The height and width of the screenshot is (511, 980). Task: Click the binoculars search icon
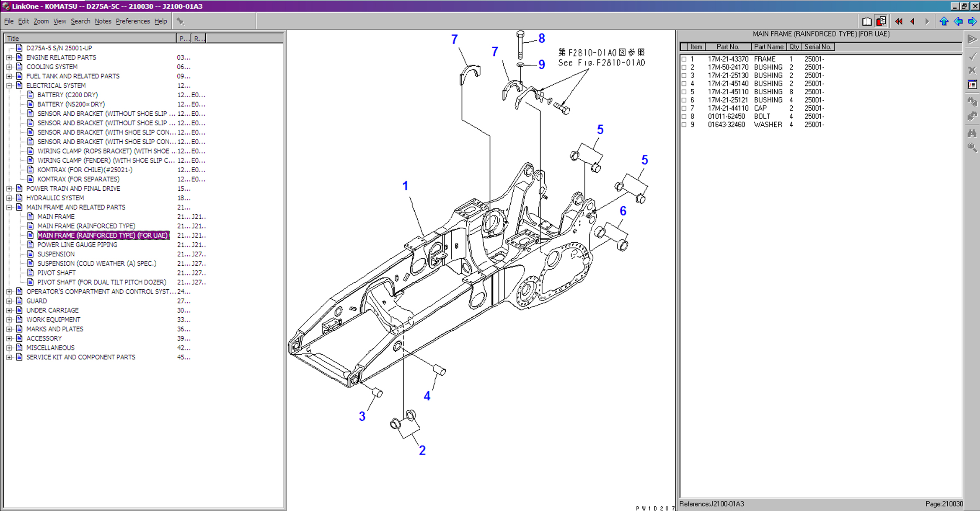[972, 133]
